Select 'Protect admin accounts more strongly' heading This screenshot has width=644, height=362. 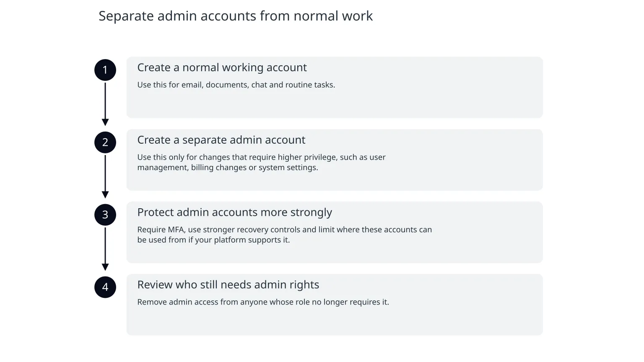pyautogui.click(x=234, y=212)
